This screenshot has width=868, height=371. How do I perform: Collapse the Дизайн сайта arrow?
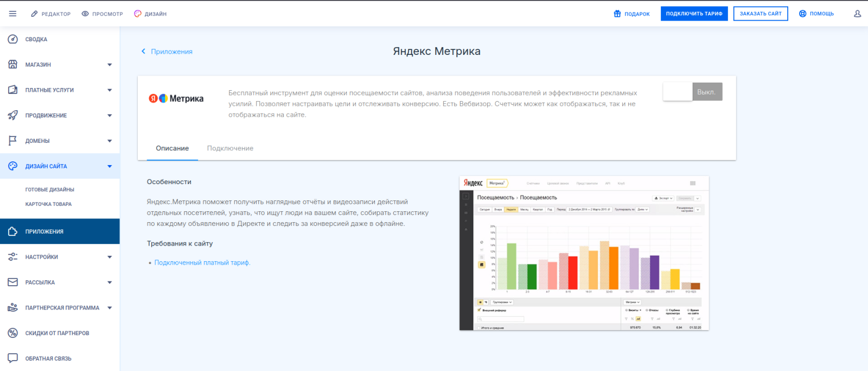pos(110,166)
